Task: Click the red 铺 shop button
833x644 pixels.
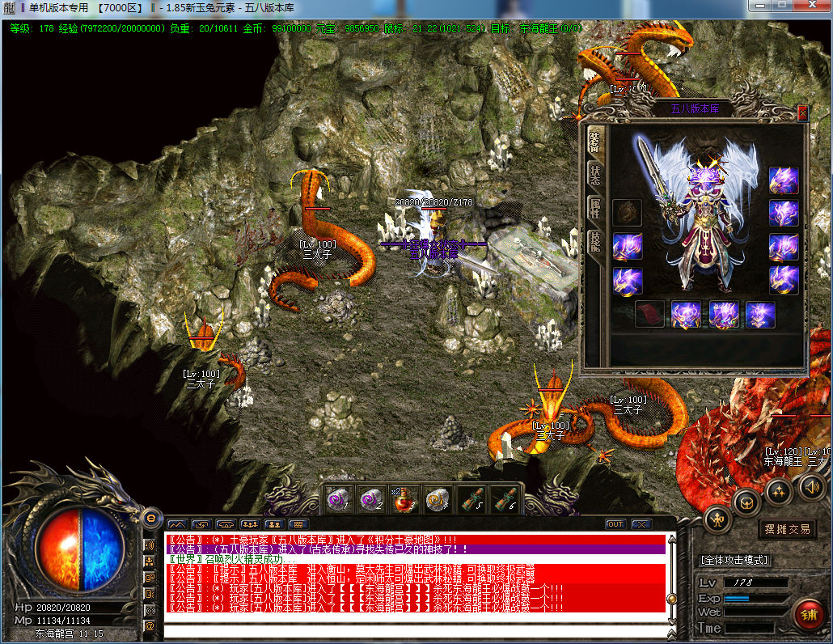Action: tap(809, 614)
